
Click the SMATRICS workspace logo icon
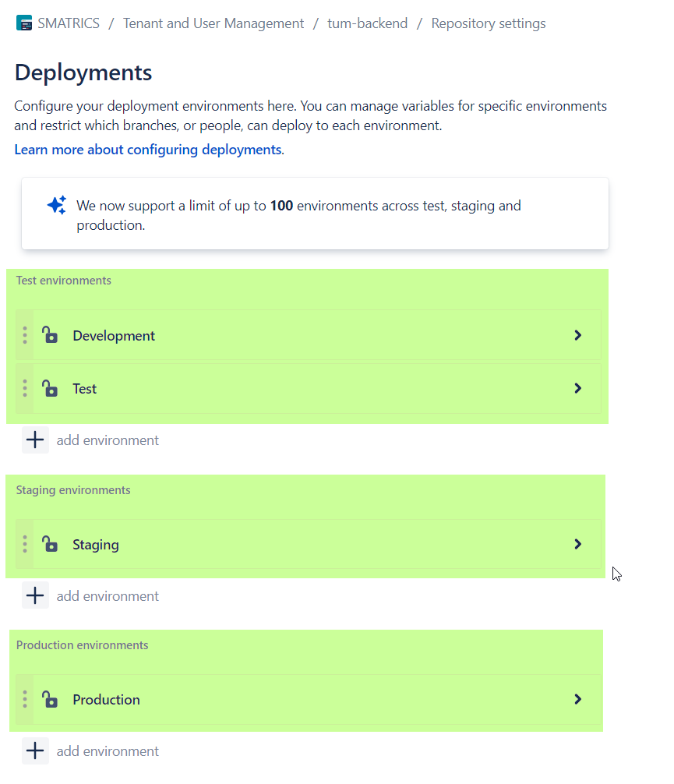pos(24,23)
